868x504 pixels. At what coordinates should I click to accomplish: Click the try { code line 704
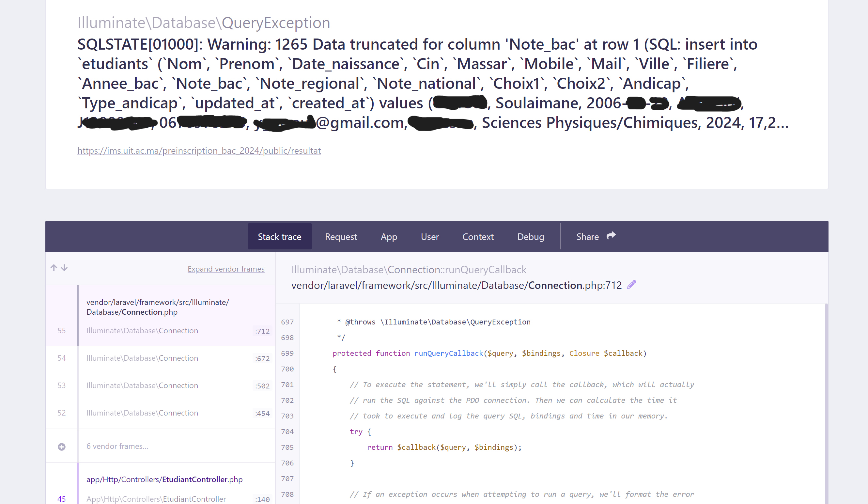pyautogui.click(x=360, y=432)
